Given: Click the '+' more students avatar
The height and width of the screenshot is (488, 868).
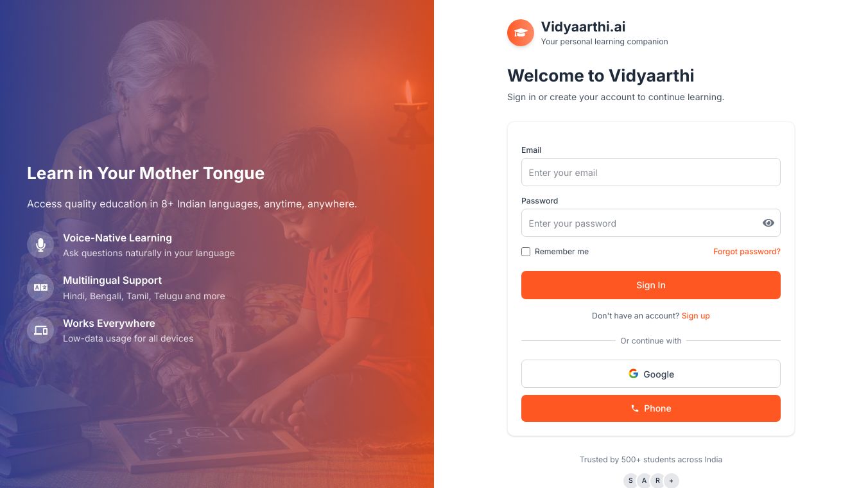Looking at the screenshot, I should coord(672,480).
